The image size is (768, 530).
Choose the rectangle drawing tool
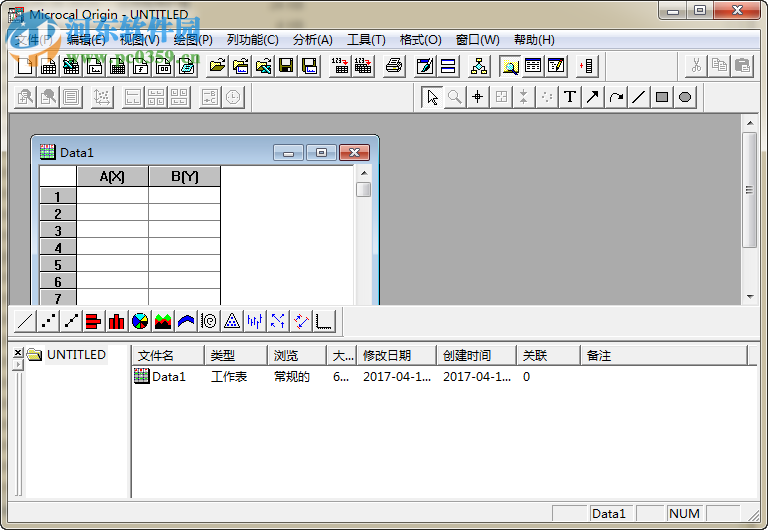pos(662,97)
